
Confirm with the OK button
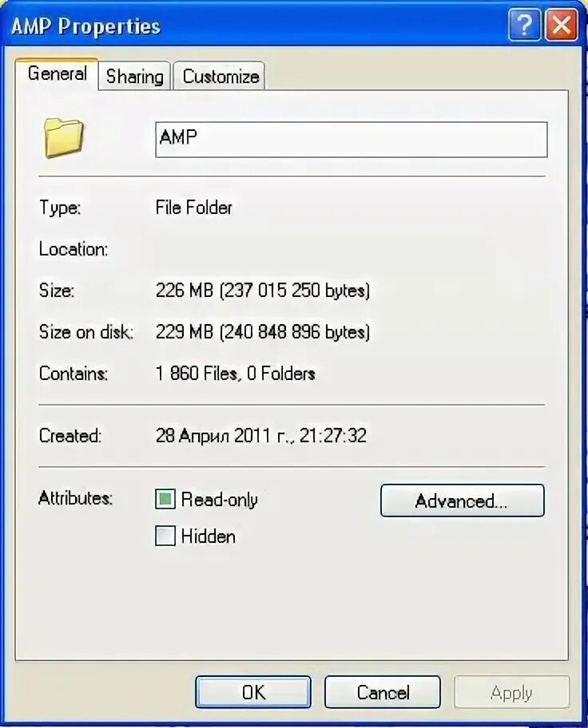tap(253, 692)
